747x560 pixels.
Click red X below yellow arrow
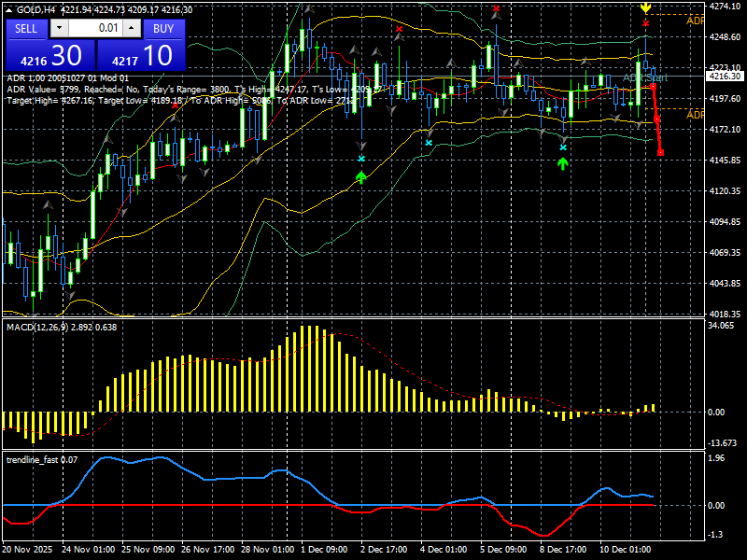pyautogui.click(x=645, y=22)
